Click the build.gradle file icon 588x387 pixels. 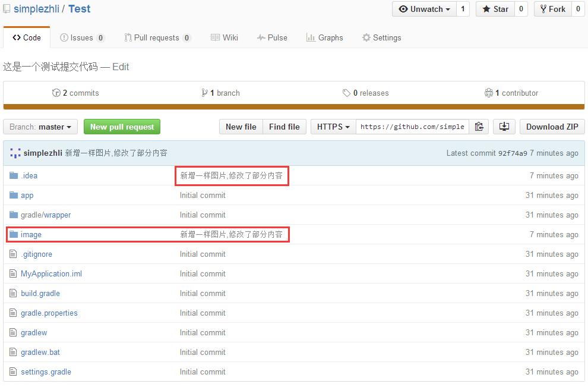(x=13, y=293)
